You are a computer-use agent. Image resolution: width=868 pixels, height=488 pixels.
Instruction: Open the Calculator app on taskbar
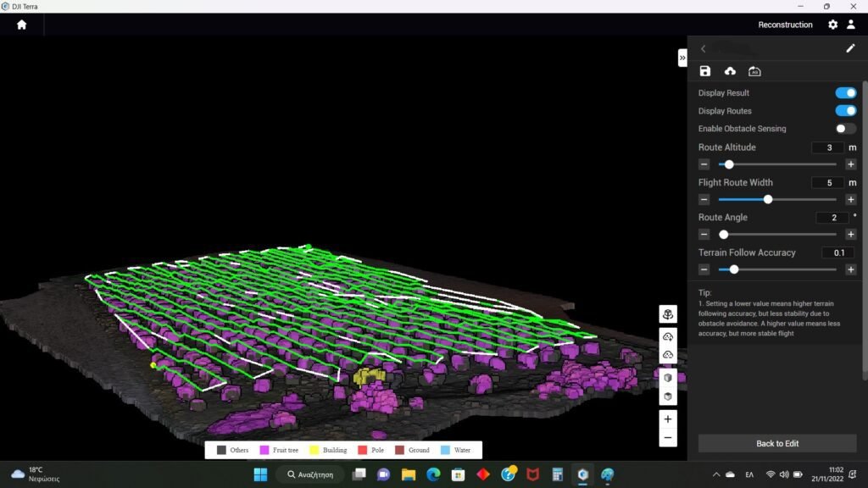click(x=558, y=474)
